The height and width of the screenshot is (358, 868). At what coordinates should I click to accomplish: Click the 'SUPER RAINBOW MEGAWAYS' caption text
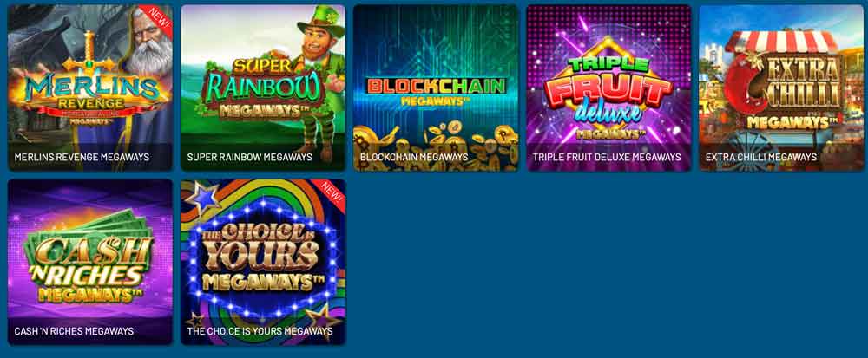[250, 157]
